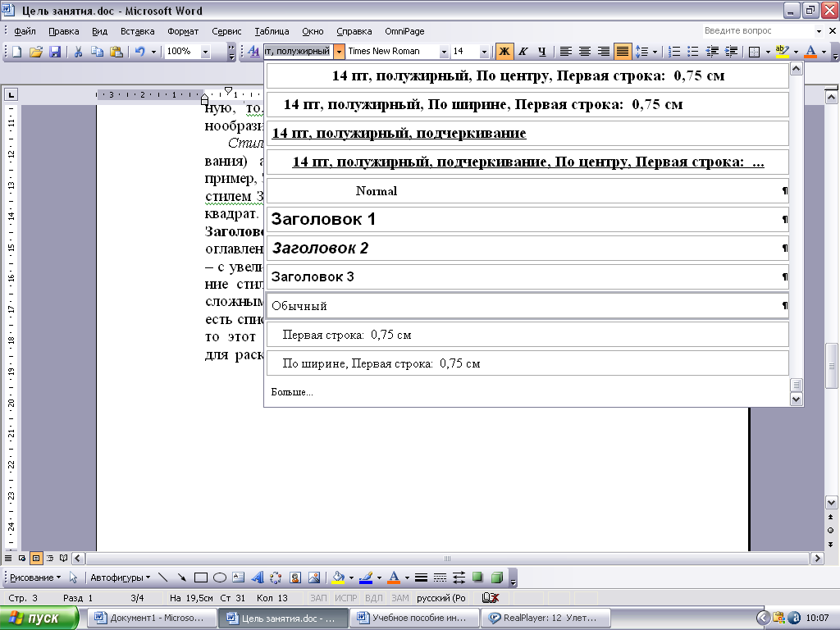This screenshot has width=840, height=630.
Task: Click the пуск Start button
Action: point(39,618)
